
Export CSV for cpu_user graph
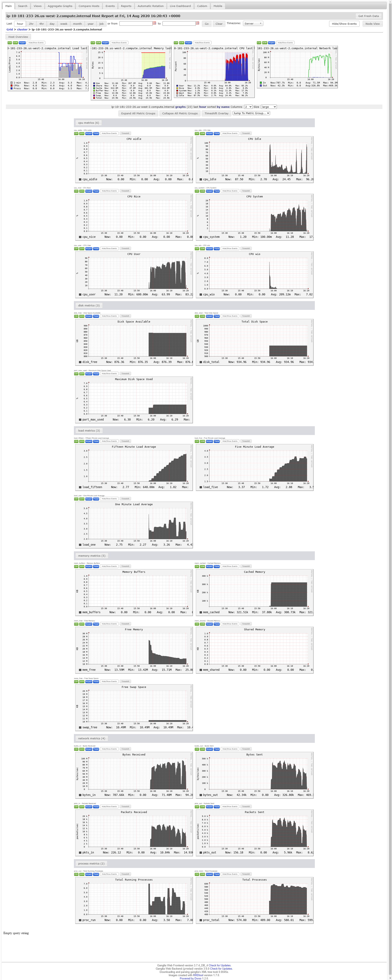click(76, 248)
